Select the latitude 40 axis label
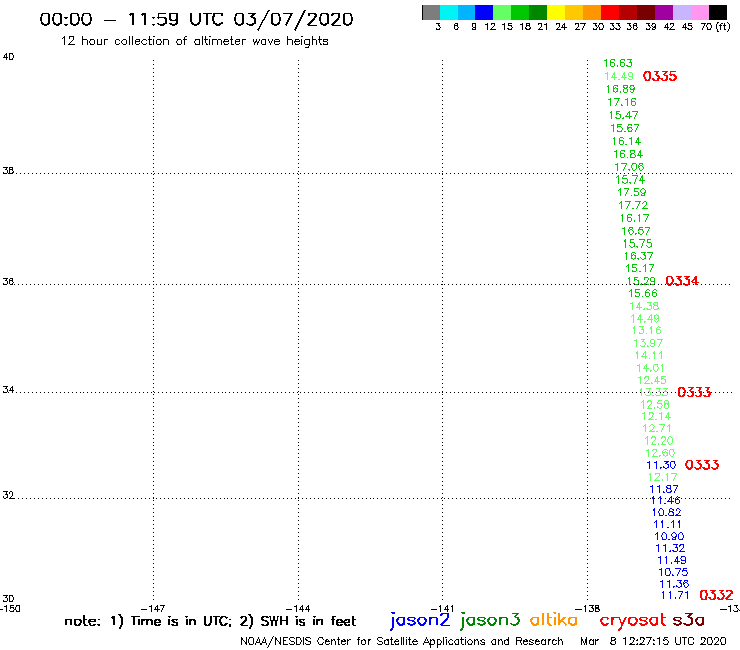 [8, 57]
